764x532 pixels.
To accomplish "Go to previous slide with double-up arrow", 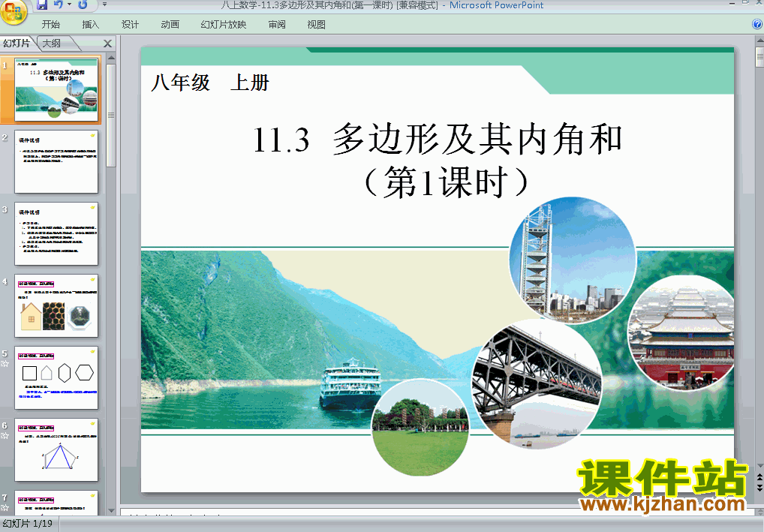I will coord(759,476).
